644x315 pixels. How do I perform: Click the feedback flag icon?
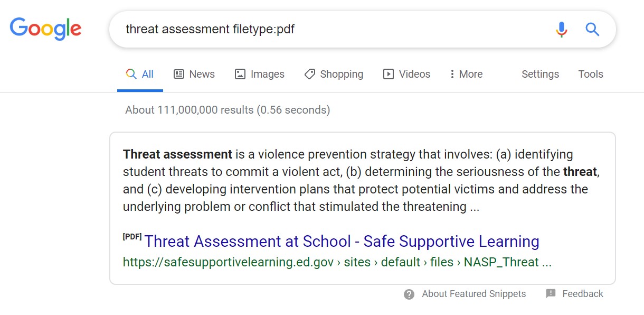[x=551, y=293]
